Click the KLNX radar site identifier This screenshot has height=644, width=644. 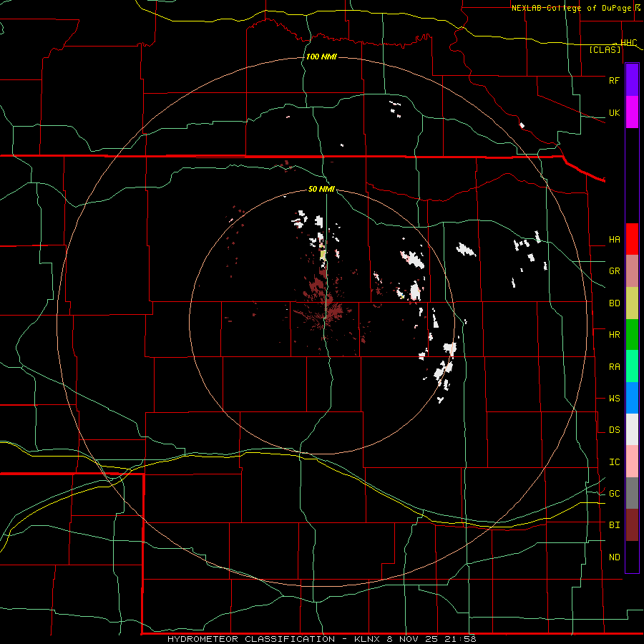coord(367,639)
